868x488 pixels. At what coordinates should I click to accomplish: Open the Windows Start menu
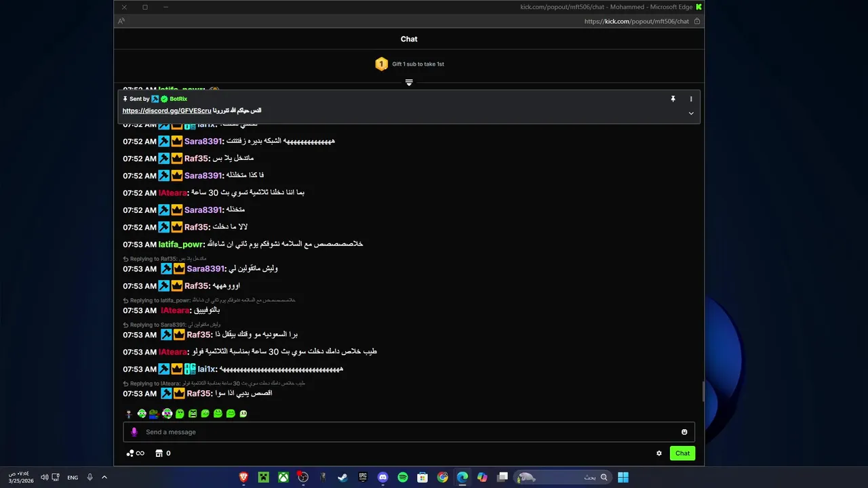click(623, 477)
